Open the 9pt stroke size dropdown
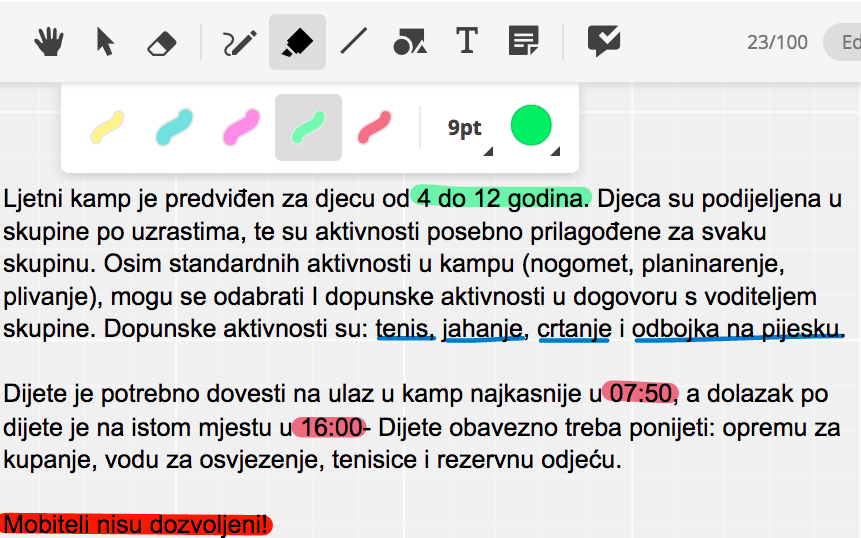Screen dimensions: 861x538 coord(468,129)
